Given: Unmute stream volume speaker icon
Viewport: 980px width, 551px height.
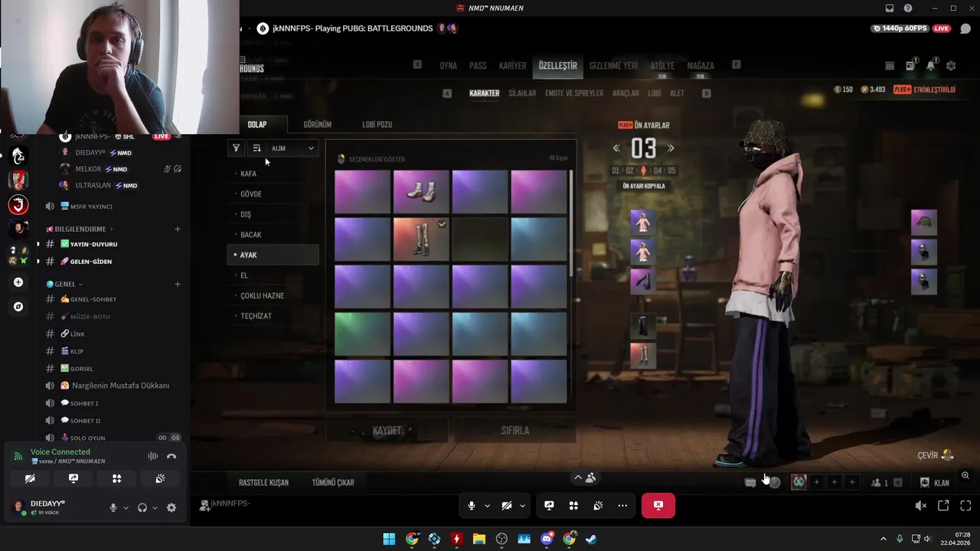Looking at the screenshot, I should 921,506.
